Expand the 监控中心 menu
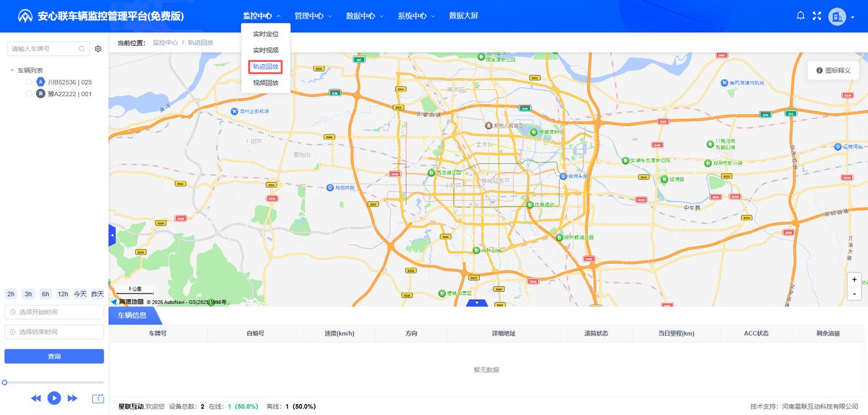 pos(262,16)
